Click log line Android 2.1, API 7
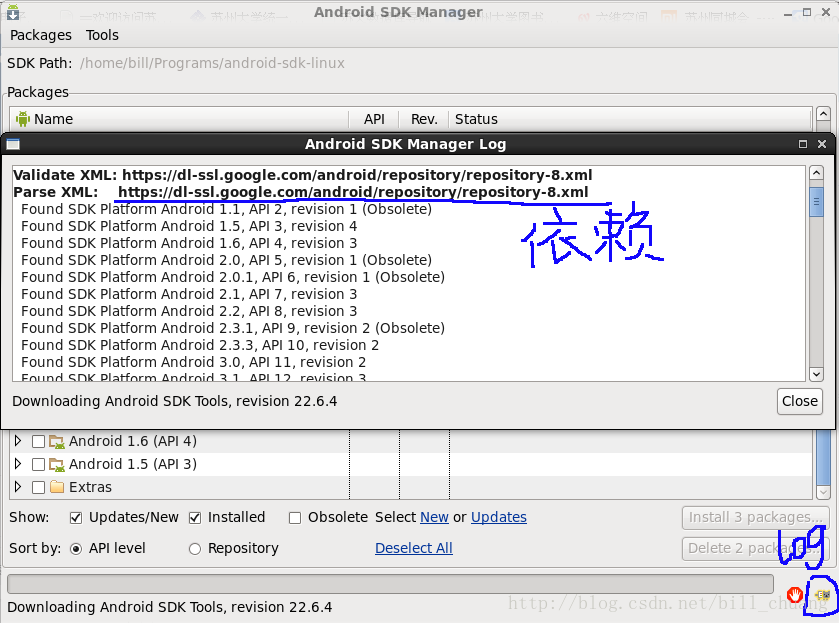The height and width of the screenshot is (623, 839). coord(189,294)
